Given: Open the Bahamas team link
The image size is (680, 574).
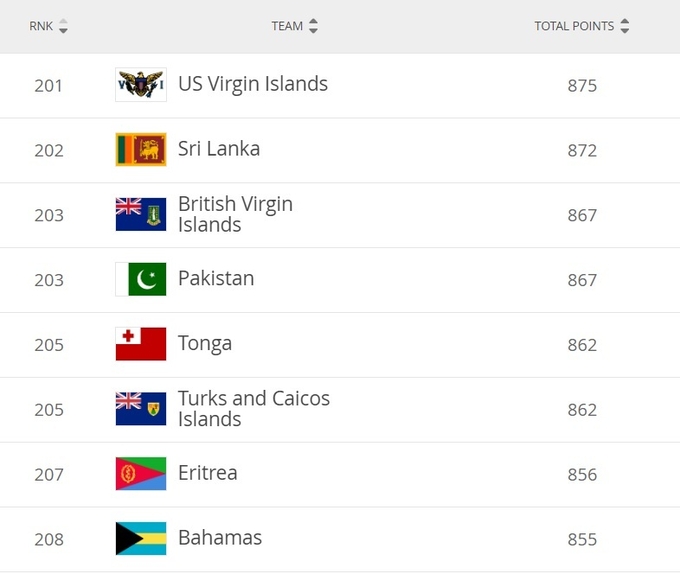Looking at the screenshot, I should coord(220,538).
